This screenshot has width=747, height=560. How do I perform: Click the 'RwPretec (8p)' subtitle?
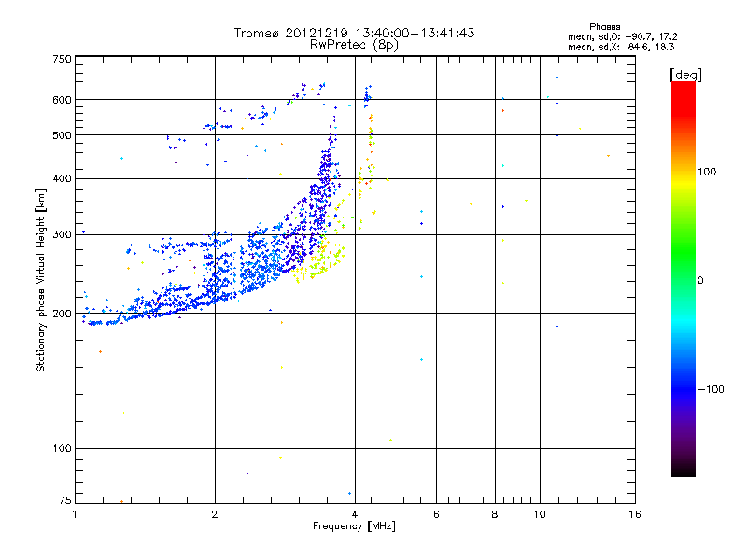pyautogui.click(x=355, y=45)
